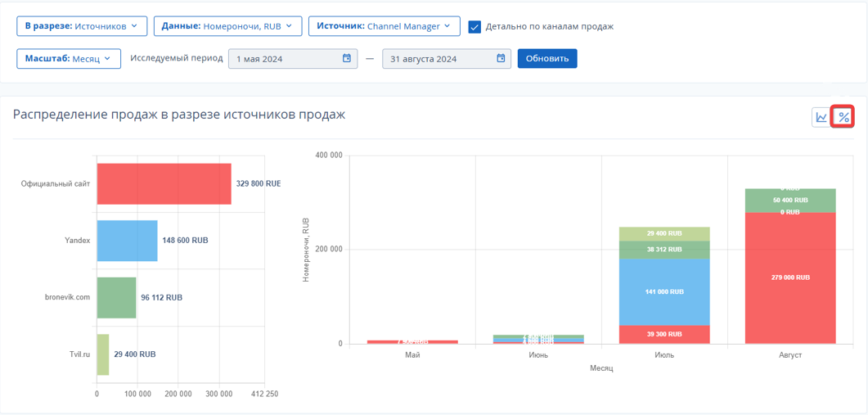This screenshot has width=868, height=415.
Task: Open the 'Источник: Channel Manager' dropdown
Action: pyautogui.click(x=385, y=26)
